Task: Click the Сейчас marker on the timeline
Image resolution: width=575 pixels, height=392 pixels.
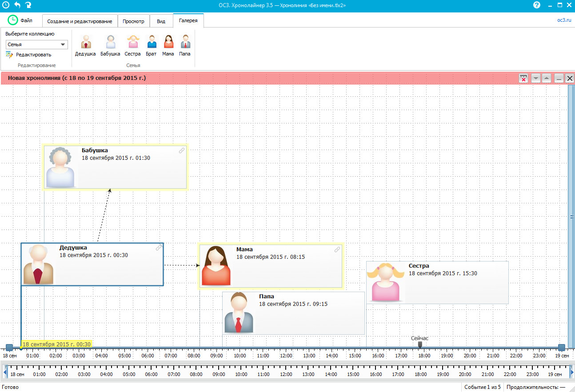Action: click(420, 344)
